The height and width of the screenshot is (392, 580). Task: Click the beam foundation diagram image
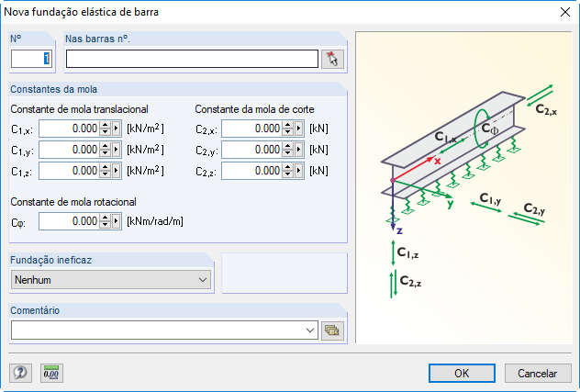pos(463,187)
